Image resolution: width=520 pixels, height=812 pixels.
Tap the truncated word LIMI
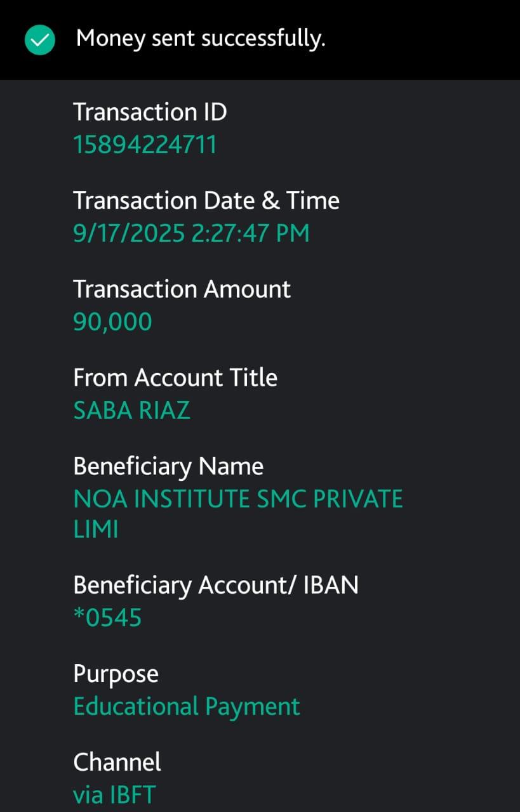click(96, 530)
